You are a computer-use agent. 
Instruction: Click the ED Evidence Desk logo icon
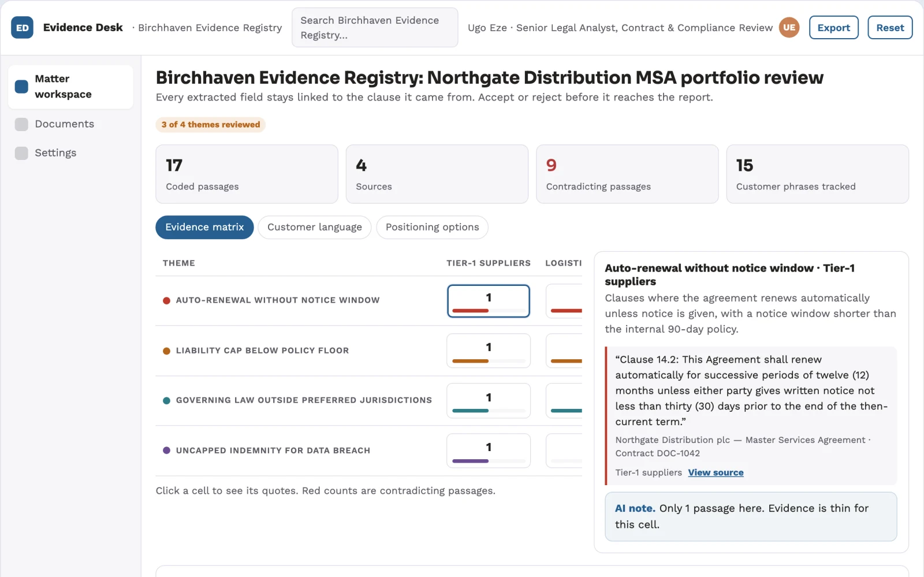coord(22,28)
